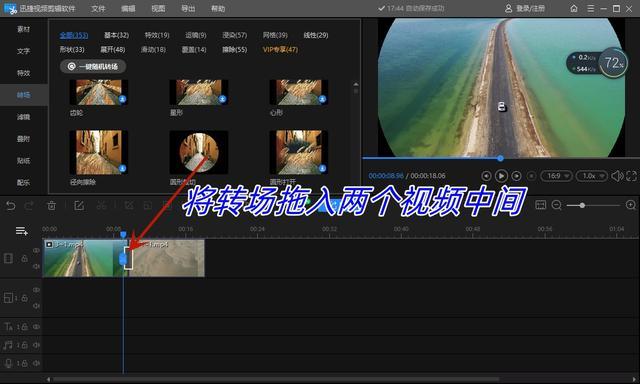Stop preview playback
The height and width of the screenshot is (384, 640).
click(531, 176)
